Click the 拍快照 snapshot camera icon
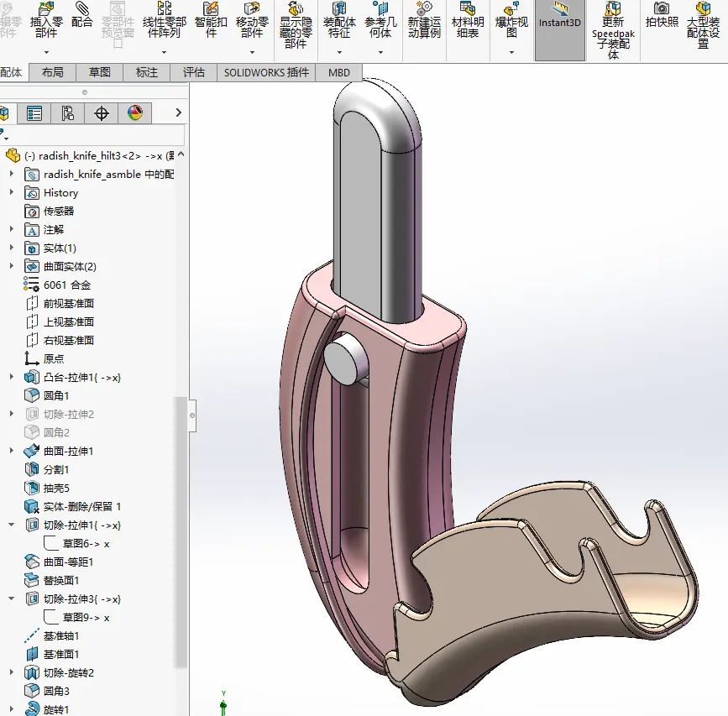This screenshot has height=716, width=728. [662, 8]
